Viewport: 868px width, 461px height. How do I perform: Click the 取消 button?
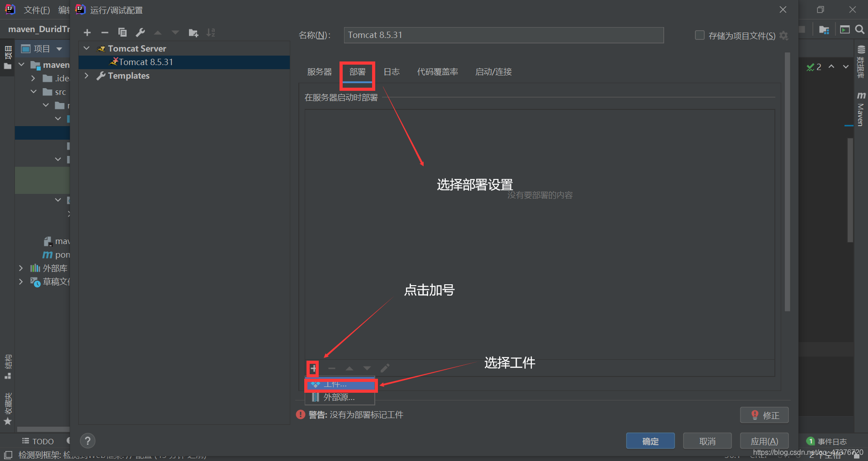point(707,441)
